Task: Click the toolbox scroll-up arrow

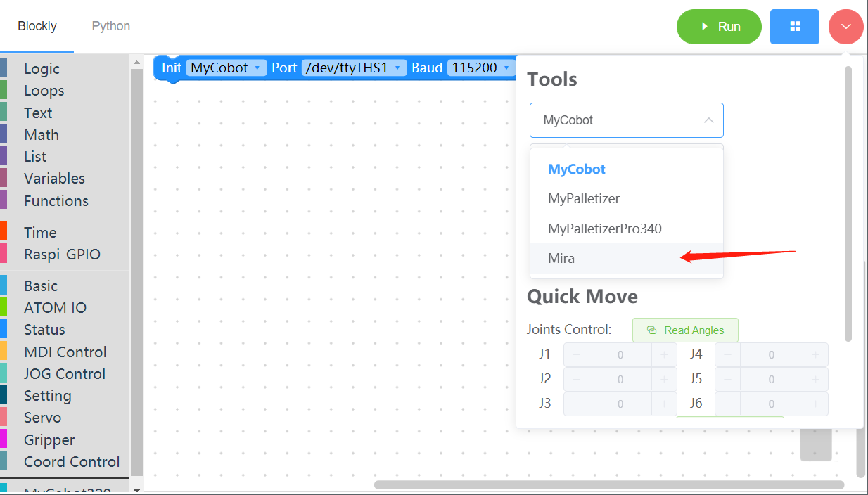Action: click(x=136, y=63)
